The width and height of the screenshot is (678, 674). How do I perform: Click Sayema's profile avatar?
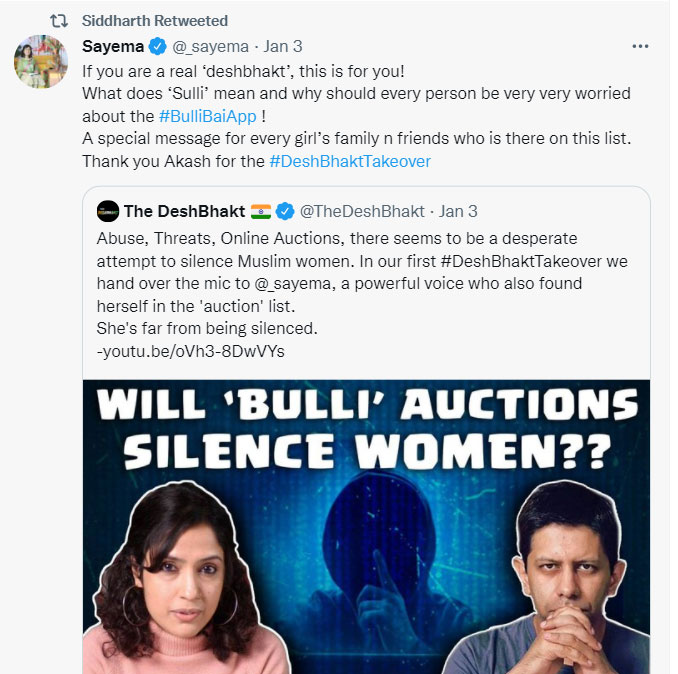(x=40, y=61)
